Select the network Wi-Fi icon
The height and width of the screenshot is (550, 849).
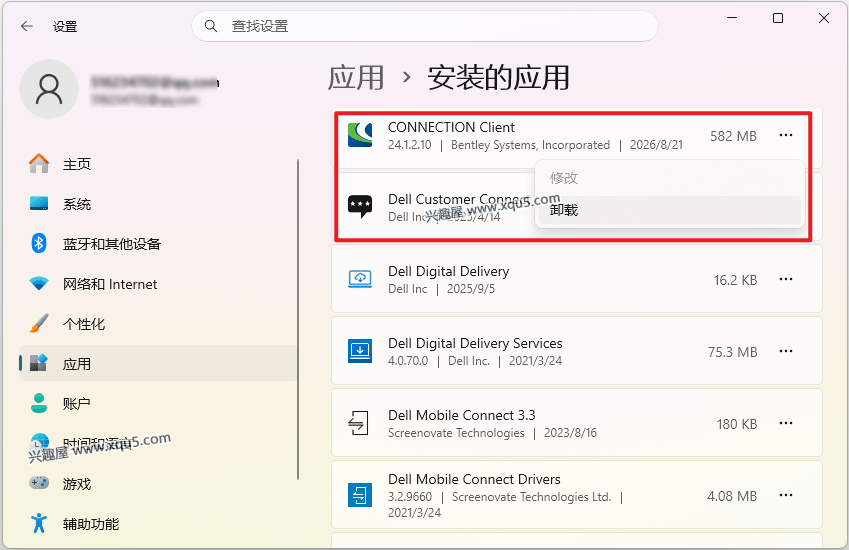[39, 283]
